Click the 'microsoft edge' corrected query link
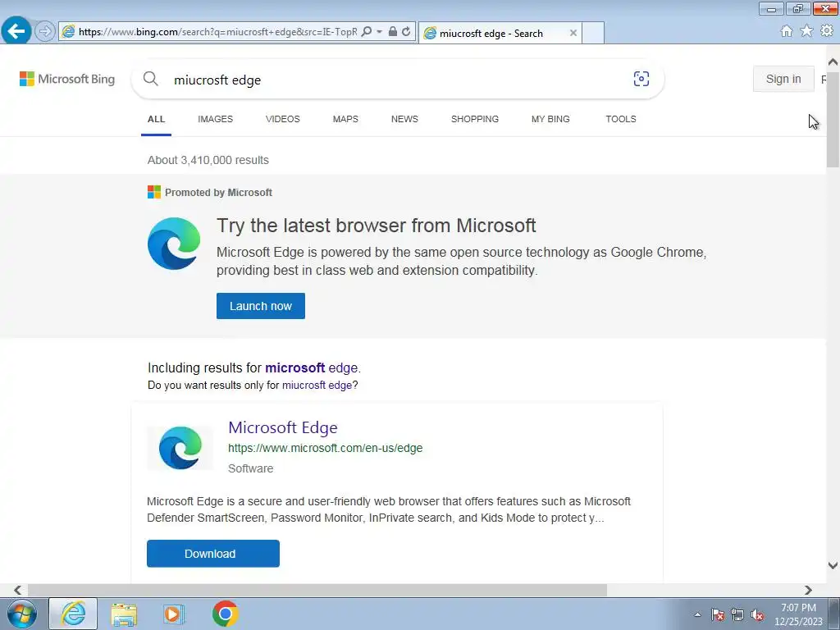The image size is (840, 630). click(311, 368)
